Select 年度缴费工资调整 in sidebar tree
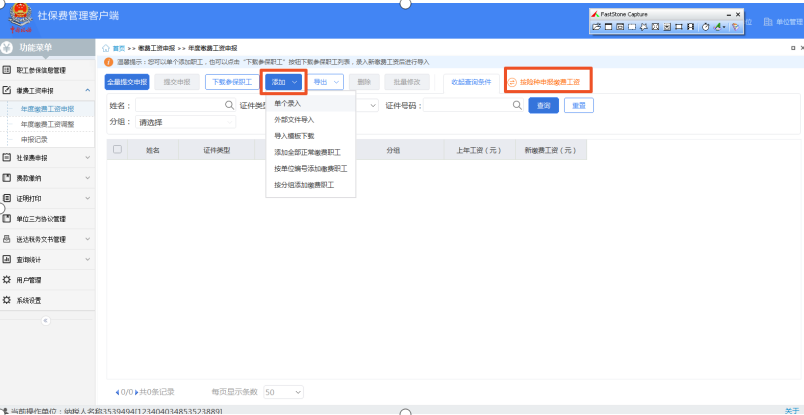 pos(54,124)
